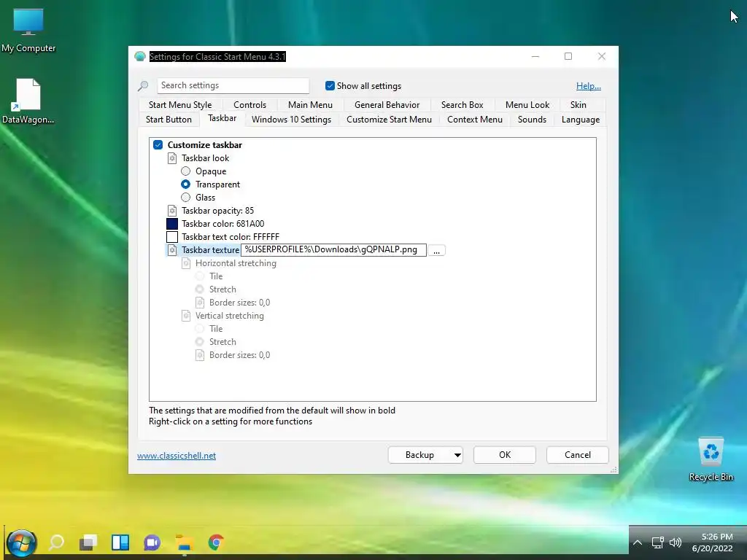Click Border sizes icon under Vertical stretching
The image size is (747, 560).
pos(200,355)
